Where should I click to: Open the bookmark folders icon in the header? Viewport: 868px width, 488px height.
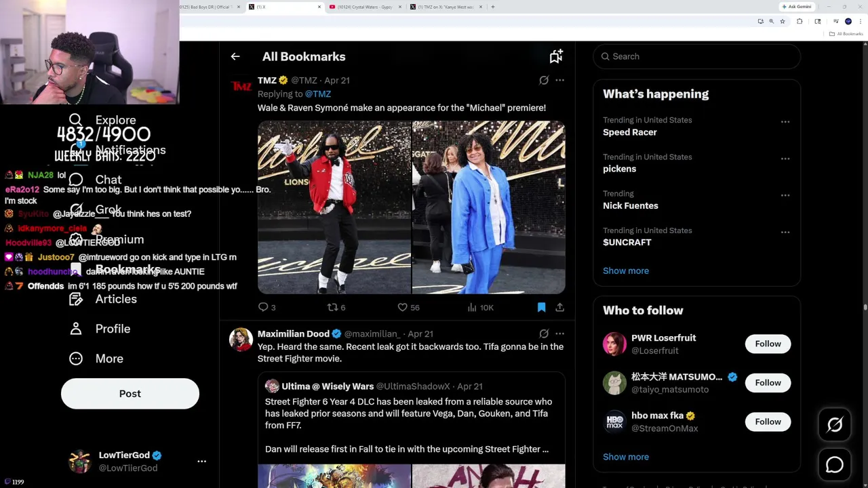click(556, 57)
